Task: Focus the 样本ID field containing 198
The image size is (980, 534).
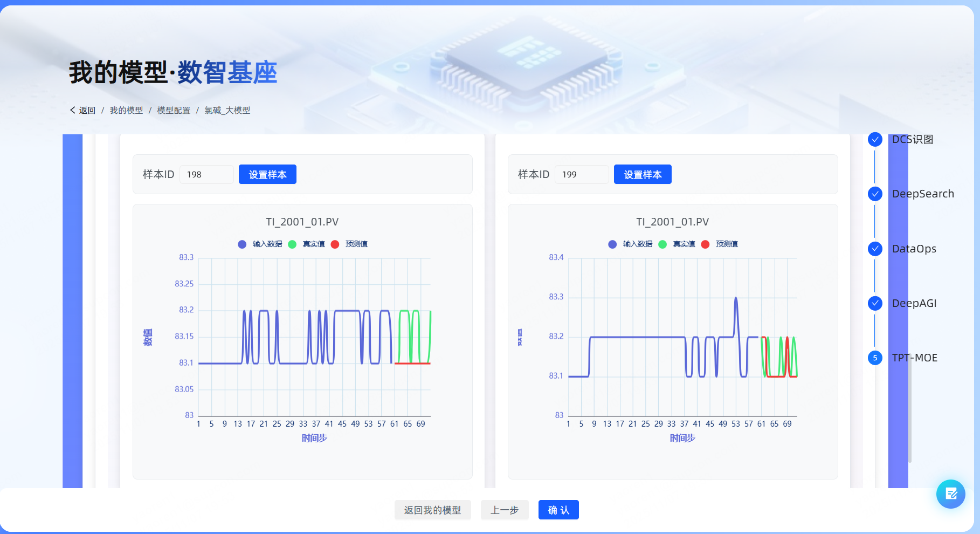Action: (206, 174)
